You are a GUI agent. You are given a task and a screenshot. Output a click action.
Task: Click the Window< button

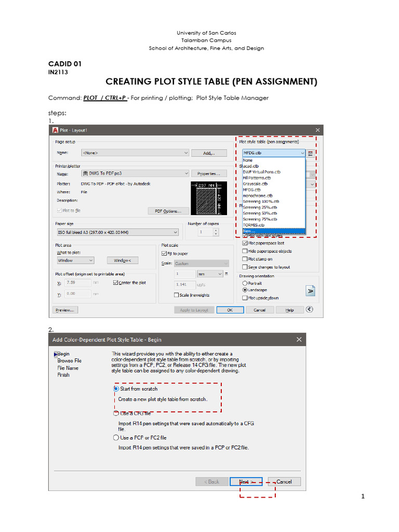tap(123, 261)
